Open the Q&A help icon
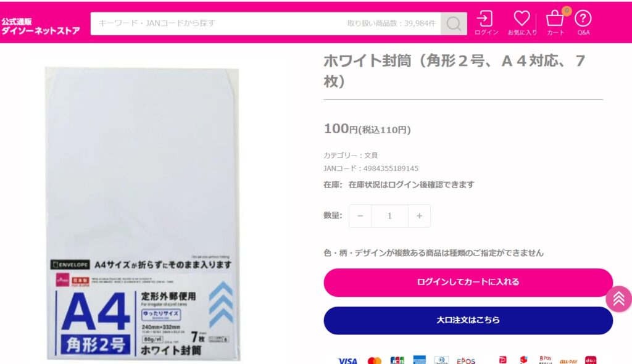This screenshot has height=364, width=632. [x=583, y=23]
